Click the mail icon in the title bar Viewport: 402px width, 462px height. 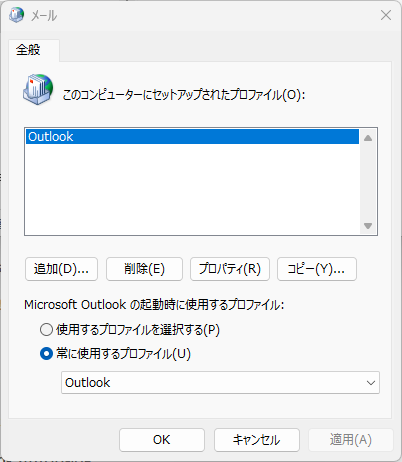pyautogui.click(x=16, y=15)
